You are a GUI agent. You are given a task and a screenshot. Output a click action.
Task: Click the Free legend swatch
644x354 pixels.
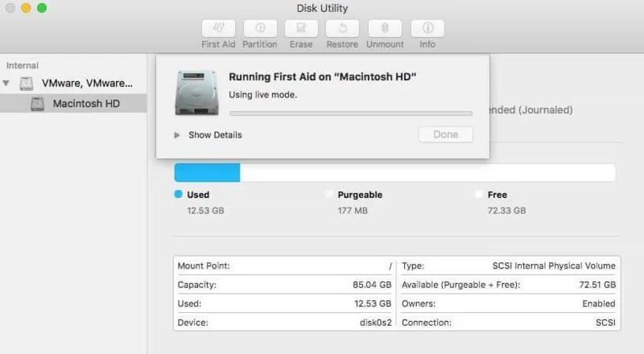[478, 194]
